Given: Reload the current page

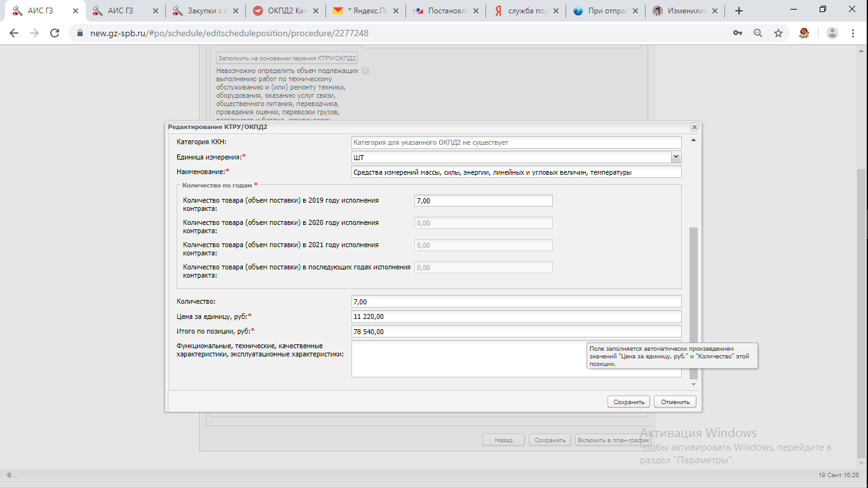Looking at the screenshot, I should [x=55, y=33].
